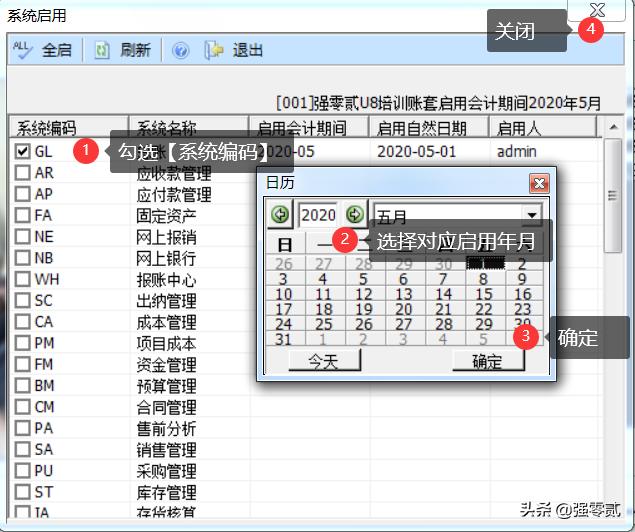Image resolution: width=635 pixels, height=532 pixels.
Task: Select day 15 in the calendar
Action: 484,294
